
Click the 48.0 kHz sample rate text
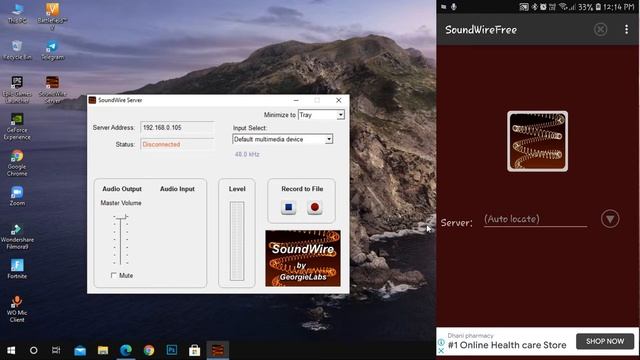coord(247,154)
